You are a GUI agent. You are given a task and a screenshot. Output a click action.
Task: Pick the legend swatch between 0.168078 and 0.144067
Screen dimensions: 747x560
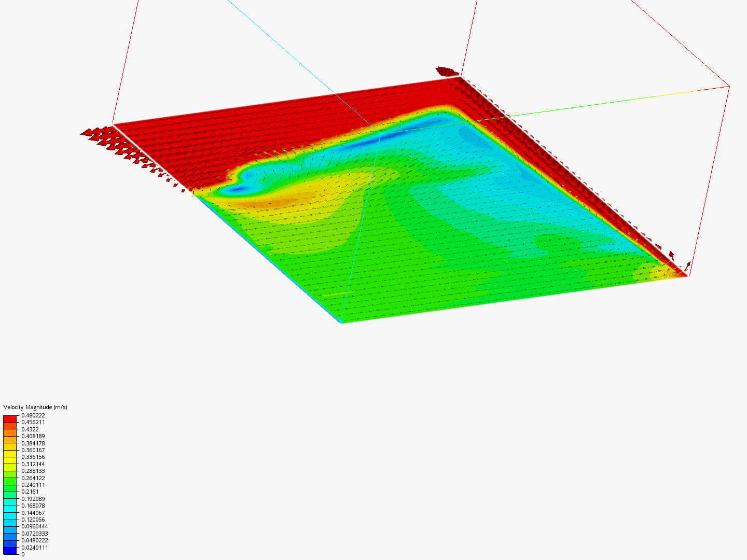(x=10, y=509)
